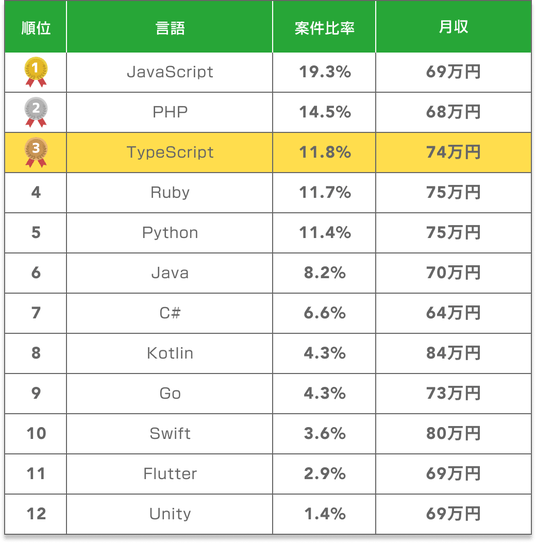Click the bronze third-place medal icon
Screen dimensions: 536x543
pyautogui.click(x=36, y=152)
